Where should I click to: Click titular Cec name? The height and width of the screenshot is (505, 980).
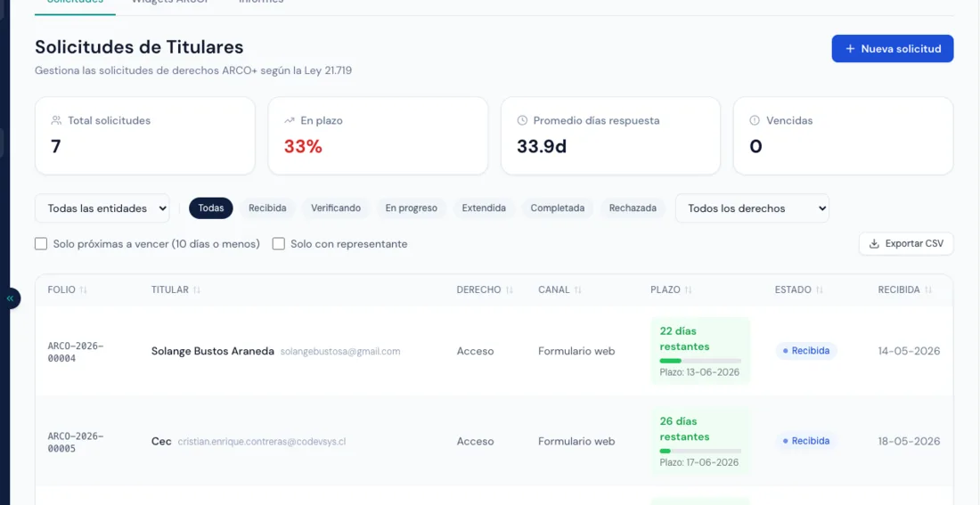(161, 441)
